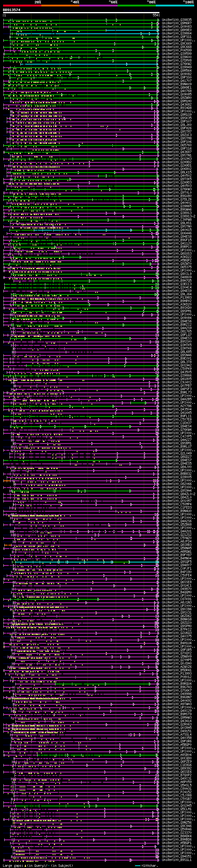Click hit UniRef100_A8P059

(x=177, y=782)
